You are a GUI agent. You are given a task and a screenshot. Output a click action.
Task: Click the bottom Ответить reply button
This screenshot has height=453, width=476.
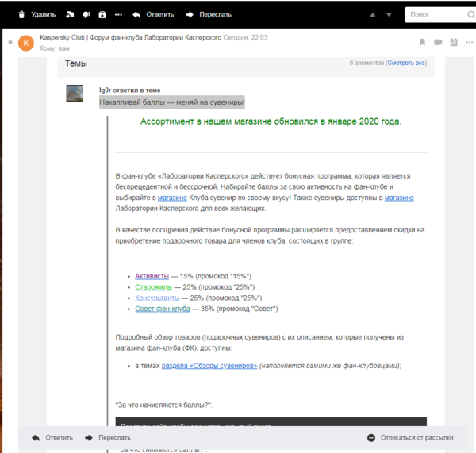tap(52, 437)
